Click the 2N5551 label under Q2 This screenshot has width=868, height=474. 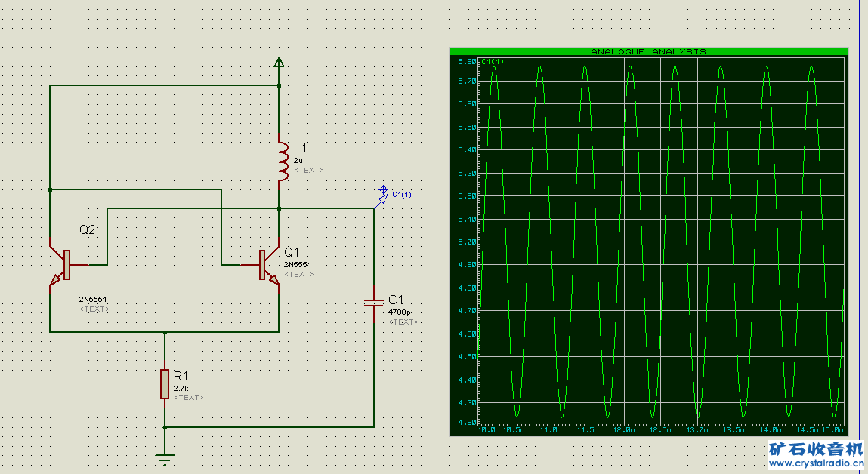click(x=92, y=299)
